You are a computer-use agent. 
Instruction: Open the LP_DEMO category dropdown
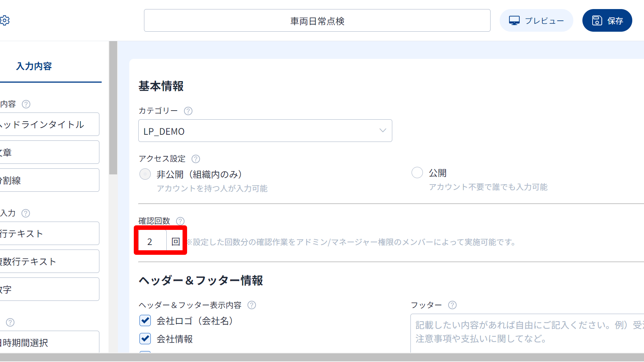265,131
